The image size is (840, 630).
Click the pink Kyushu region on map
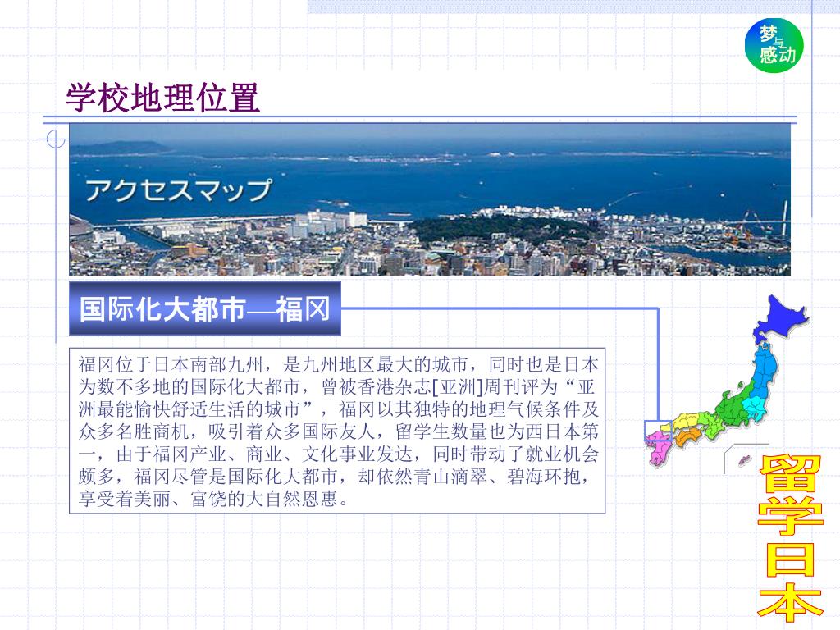coord(659,448)
